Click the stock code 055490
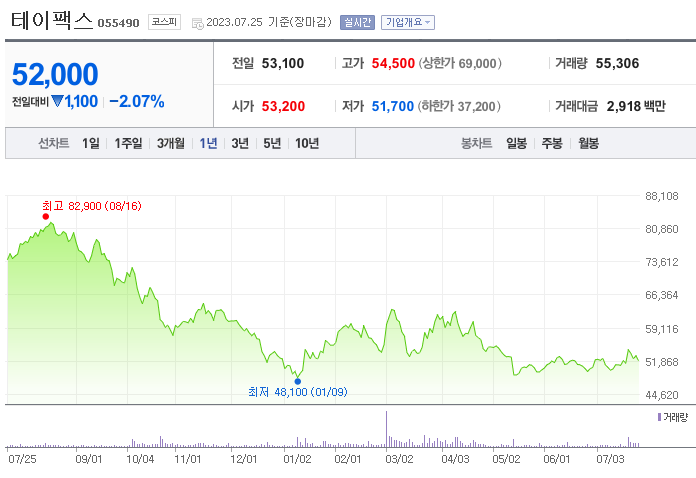This screenshot has height=478, width=696. 119,23
